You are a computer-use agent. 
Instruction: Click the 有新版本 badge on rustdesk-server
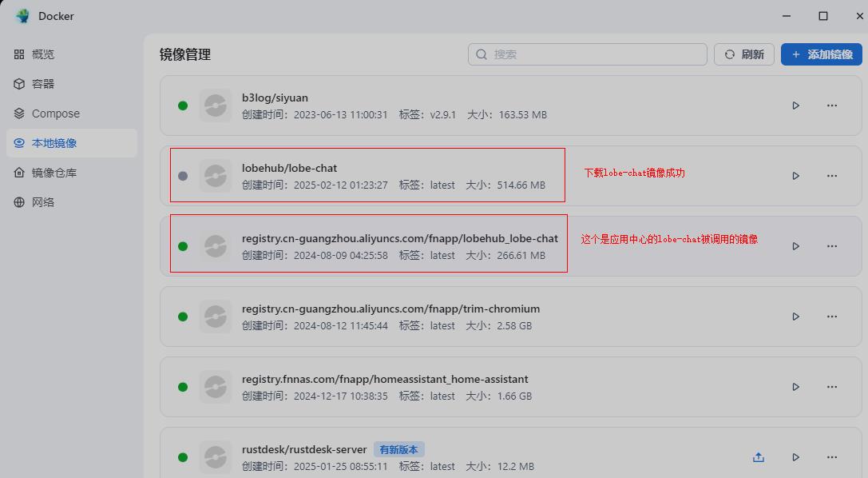point(398,449)
